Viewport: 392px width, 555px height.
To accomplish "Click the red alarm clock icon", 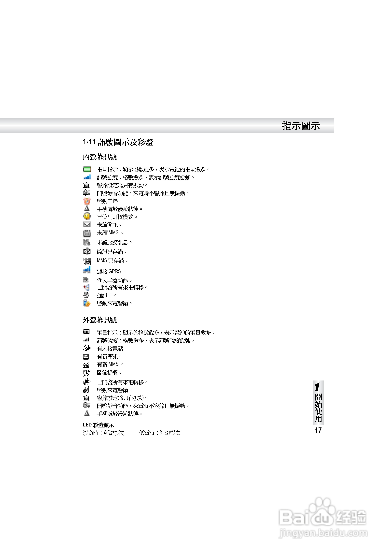I will 87,201.
